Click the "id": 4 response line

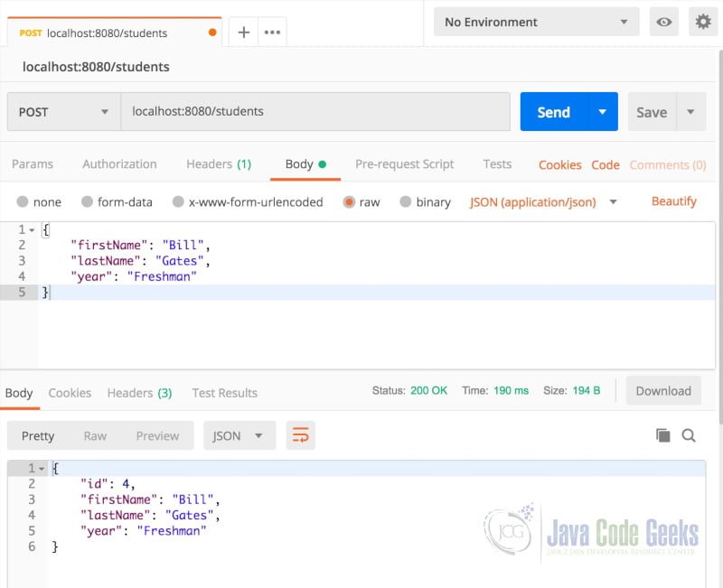(x=108, y=484)
